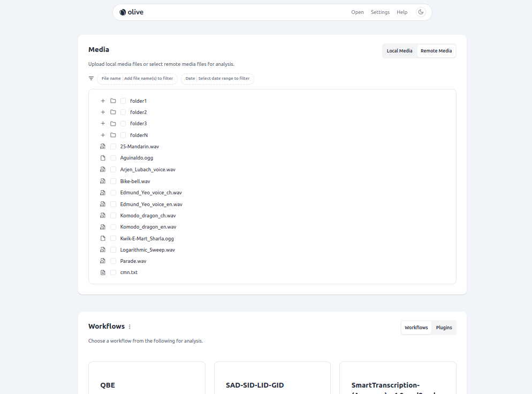Toggle dark mode with the moon icon
532x394 pixels.
click(x=421, y=11)
